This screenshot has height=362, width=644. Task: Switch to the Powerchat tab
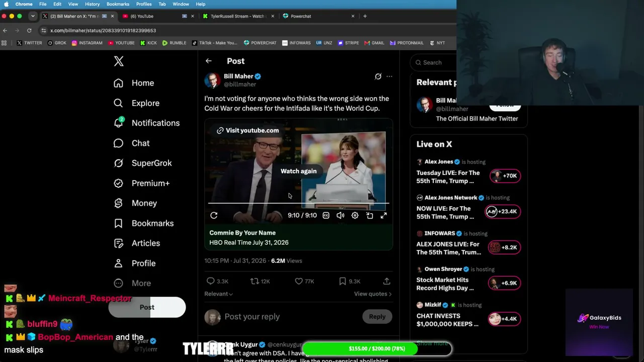pyautogui.click(x=318, y=16)
